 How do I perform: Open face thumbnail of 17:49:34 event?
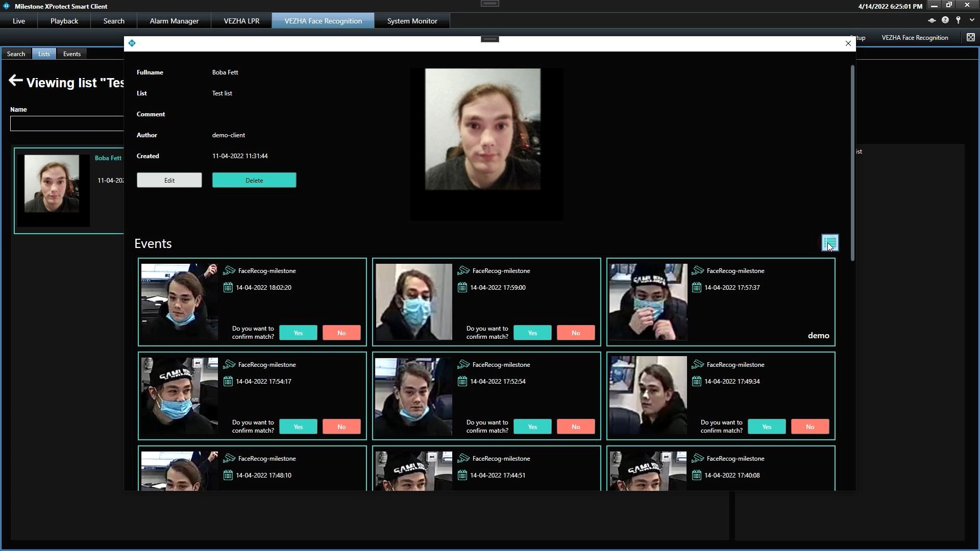pos(648,395)
